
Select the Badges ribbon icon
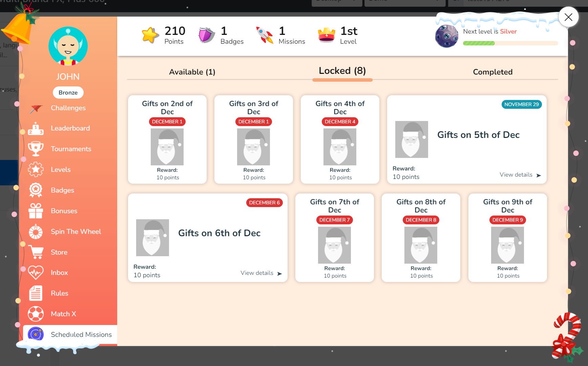(36, 190)
